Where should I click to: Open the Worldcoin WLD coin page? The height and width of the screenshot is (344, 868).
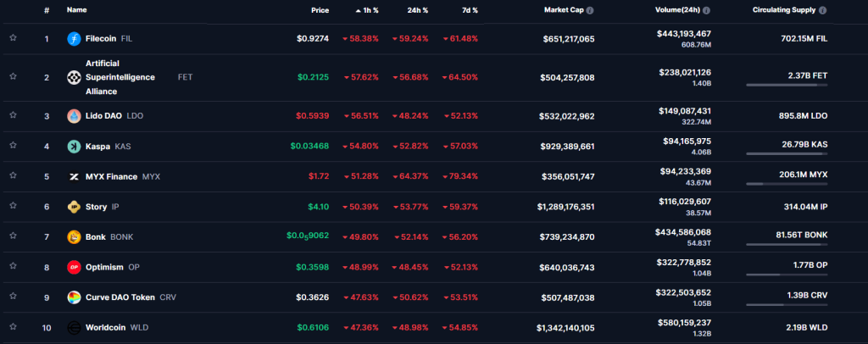[117, 328]
